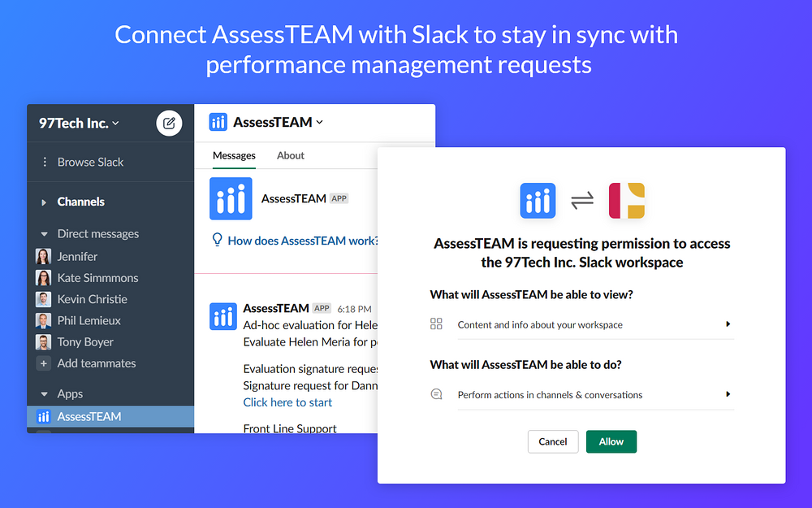Image resolution: width=812 pixels, height=508 pixels.
Task: Click Jennifer's avatar in direct messages
Action: pyautogui.click(x=44, y=257)
